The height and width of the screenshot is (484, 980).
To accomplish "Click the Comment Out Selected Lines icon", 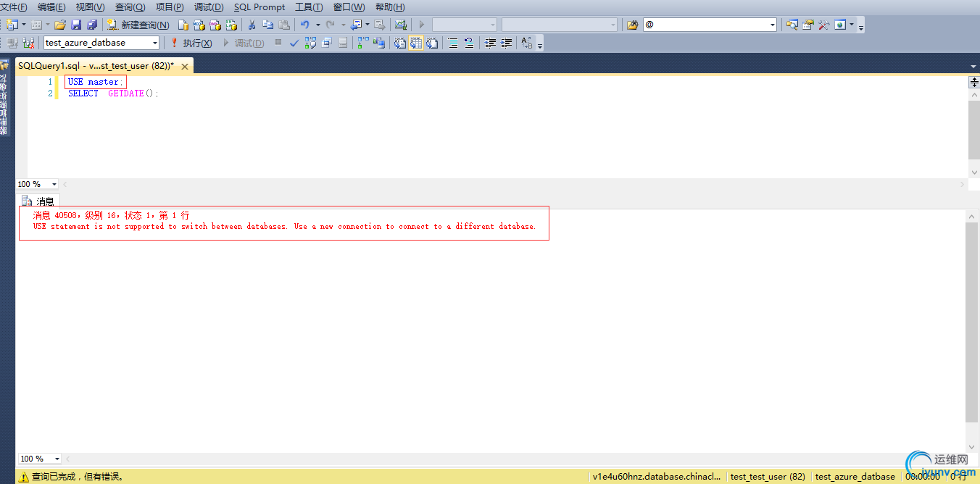I will click(452, 43).
